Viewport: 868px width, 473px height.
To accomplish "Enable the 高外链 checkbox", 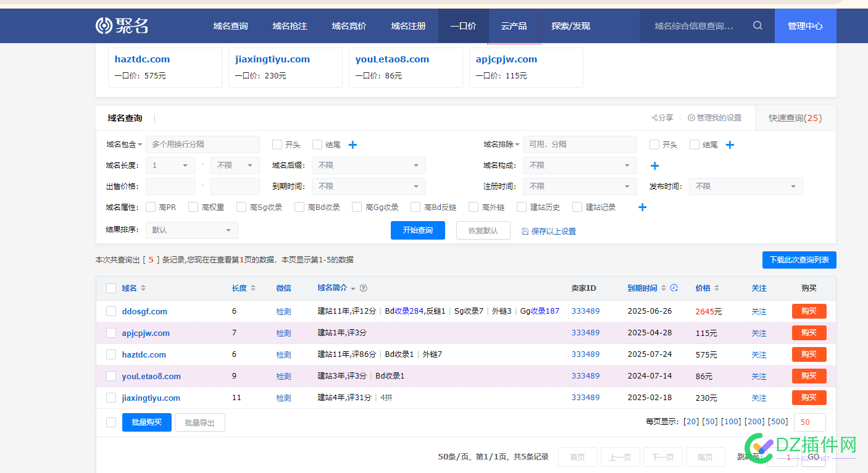I will tap(474, 207).
